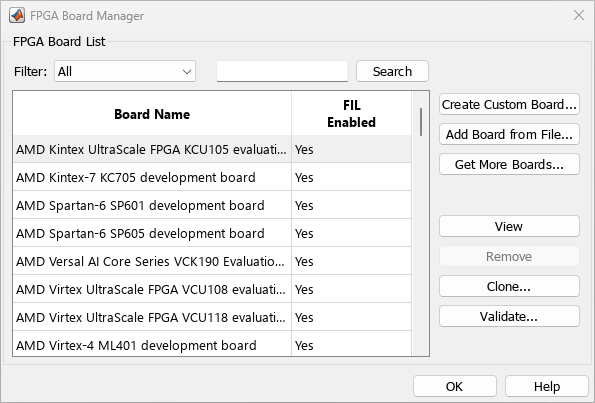Click the search text input field
Image resolution: width=595 pixels, height=403 pixels.
[282, 71]
